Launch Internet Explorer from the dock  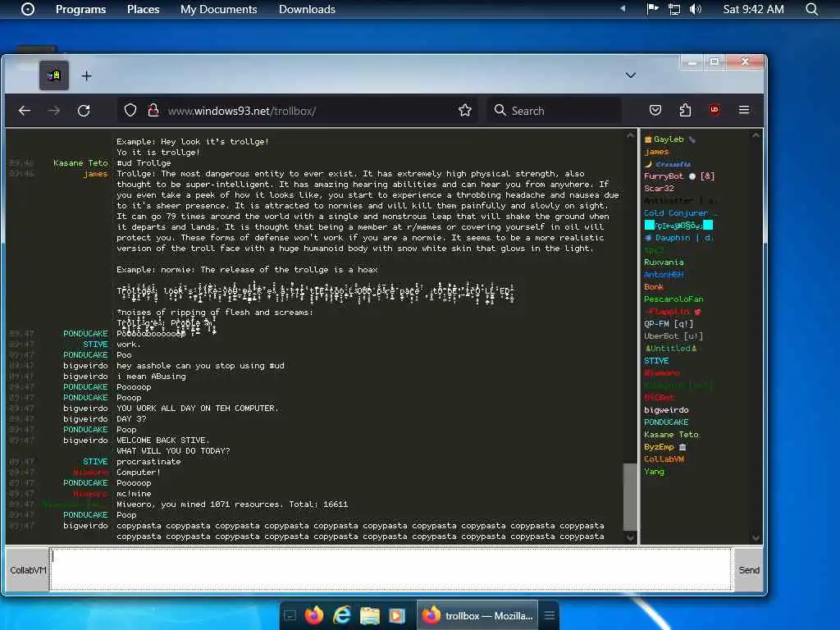(342, 615)
